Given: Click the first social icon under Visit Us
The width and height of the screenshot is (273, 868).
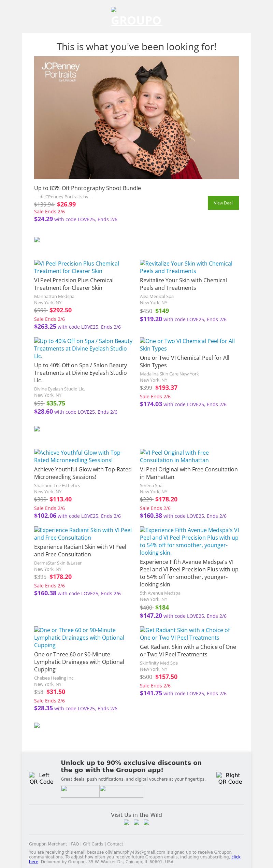Looking at the screenshot, I should click(127, 822).
